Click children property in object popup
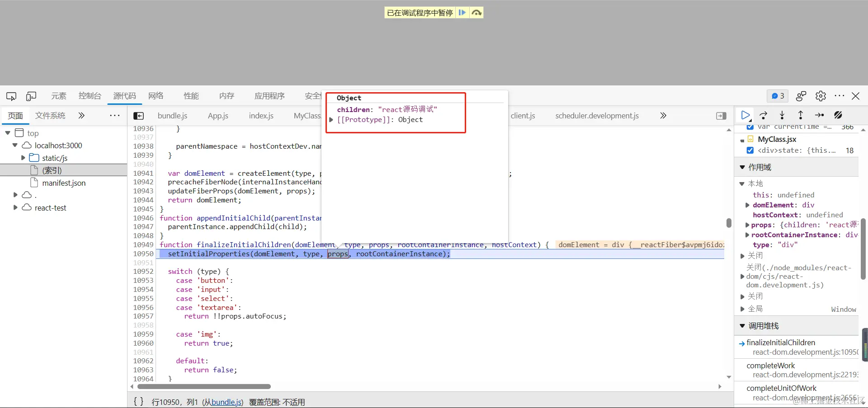The image size is (868, 408). point(353,110)
